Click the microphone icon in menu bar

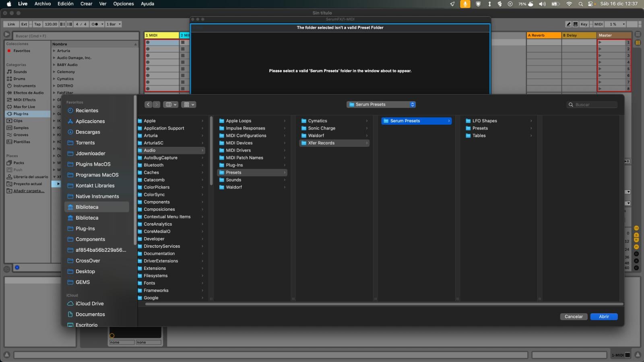click(x=465, y=4)
